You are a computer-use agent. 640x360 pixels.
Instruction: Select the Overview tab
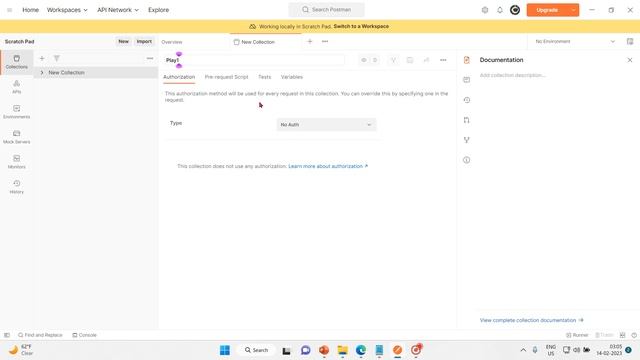(172, 42)
